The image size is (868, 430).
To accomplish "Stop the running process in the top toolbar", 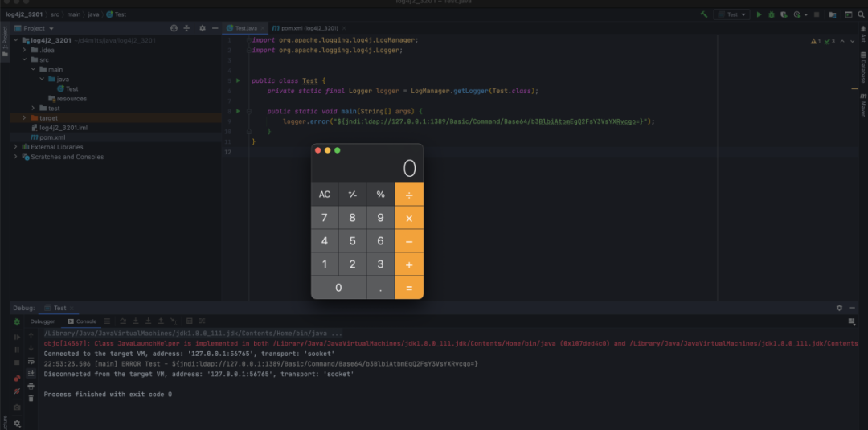I will (817, 14).
